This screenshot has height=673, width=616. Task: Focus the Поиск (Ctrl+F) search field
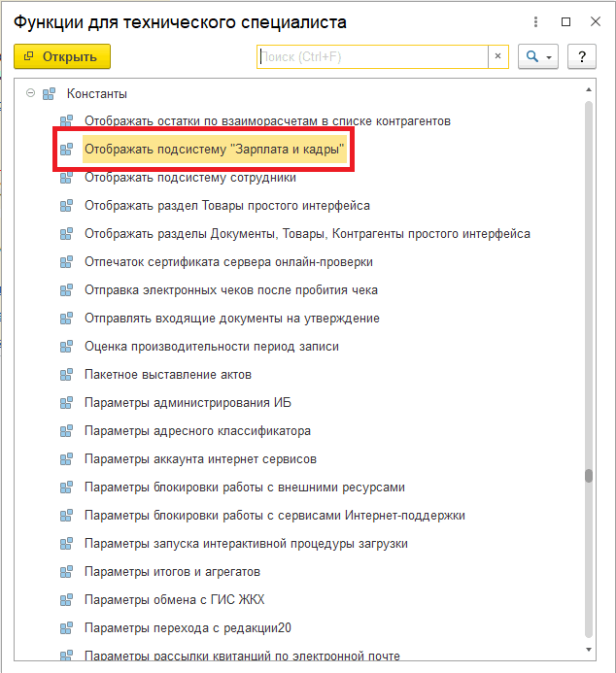pyautogui.click(x=372, y=56)
